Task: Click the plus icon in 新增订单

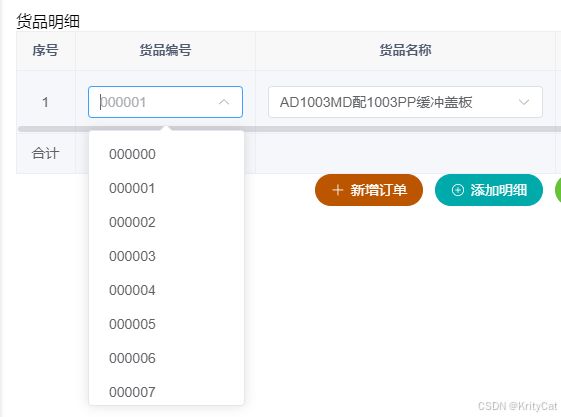Action: pos(337,190)
